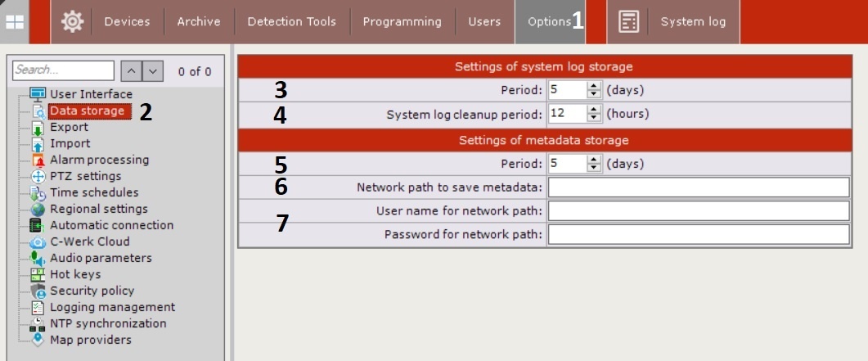Screen dimensions: 868x361
Task: Select the C-Werk Cloud icon
Action: pos(37,242)
